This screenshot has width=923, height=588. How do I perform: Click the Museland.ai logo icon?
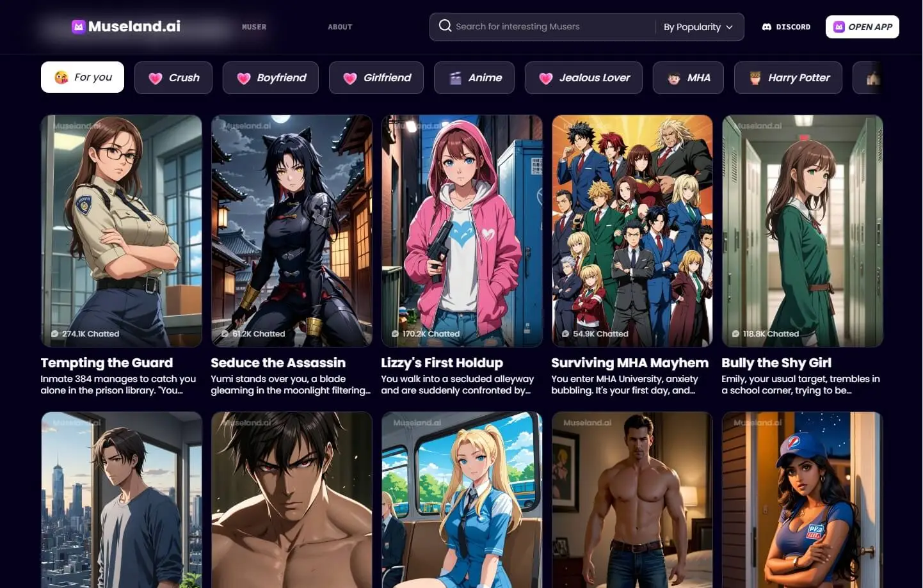(x=79, y=26)
